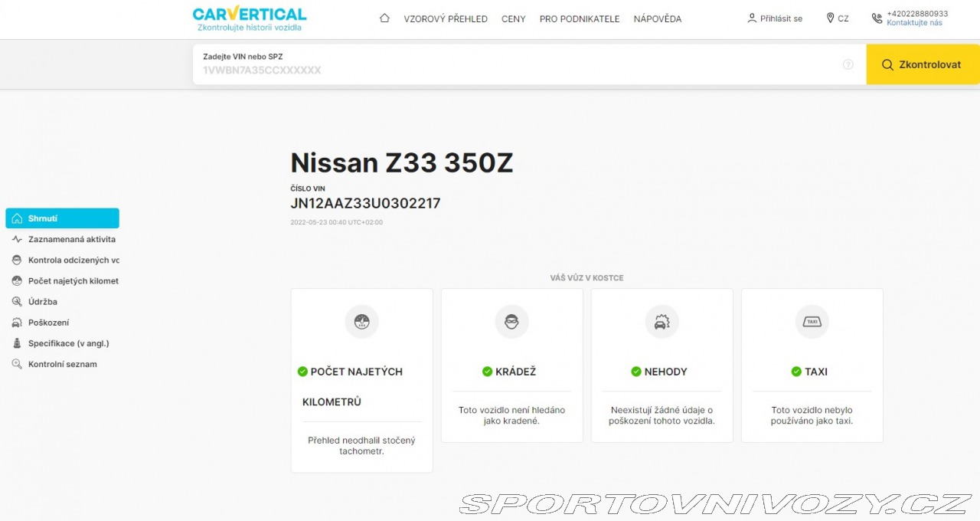Open the Ceny pricing page
This screenshot has height=521, width=980.
pos(514,19)
